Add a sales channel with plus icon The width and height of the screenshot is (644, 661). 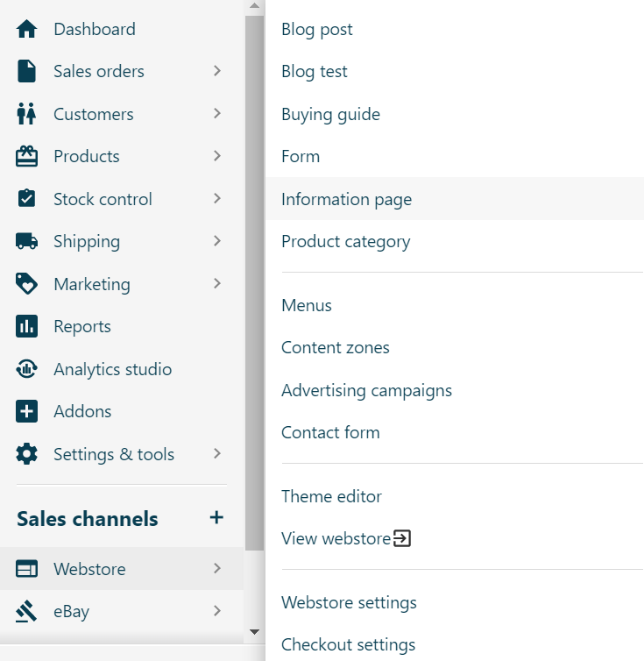(x=216, y=518)
